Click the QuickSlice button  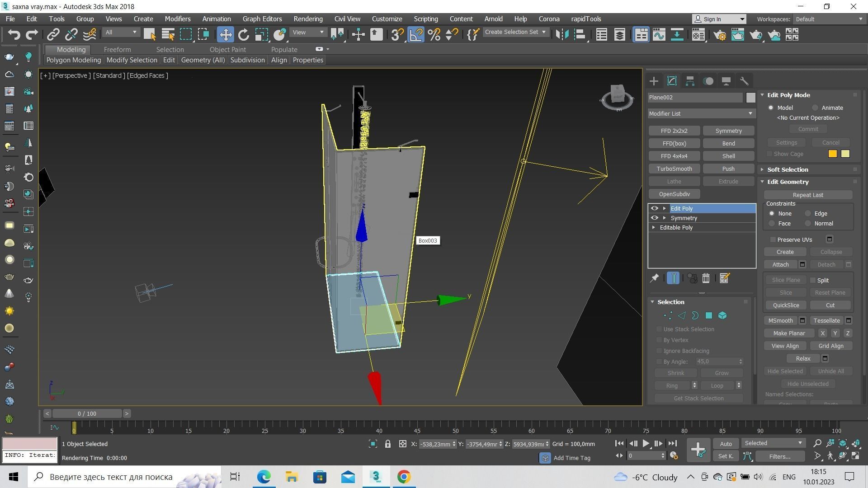[x=786, y=305]
